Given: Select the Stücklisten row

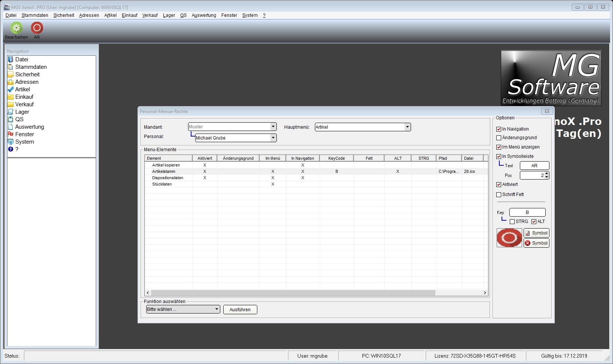Looking at the screenshot, I should (316, 184).
